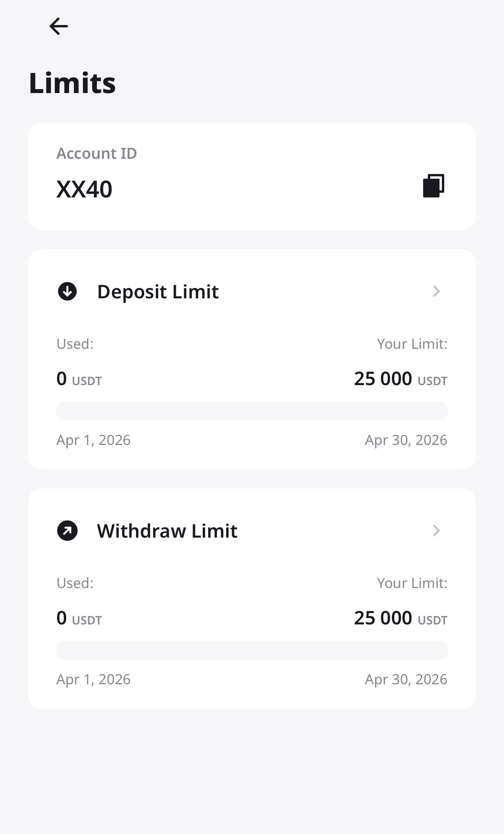Click the withdraw used 0 USDT amount

click(79, 618)
